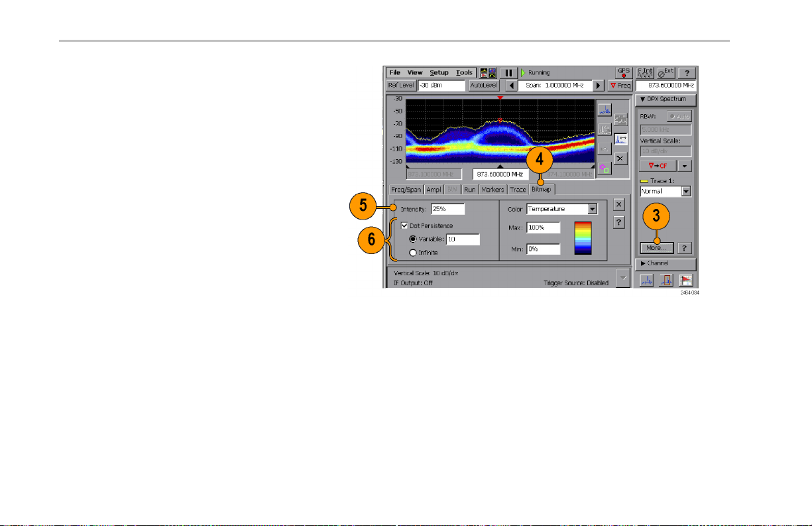Screen dimensions: 812x526
Task: Toggle the RBW Auto button
Action: (x=679, y=116)
